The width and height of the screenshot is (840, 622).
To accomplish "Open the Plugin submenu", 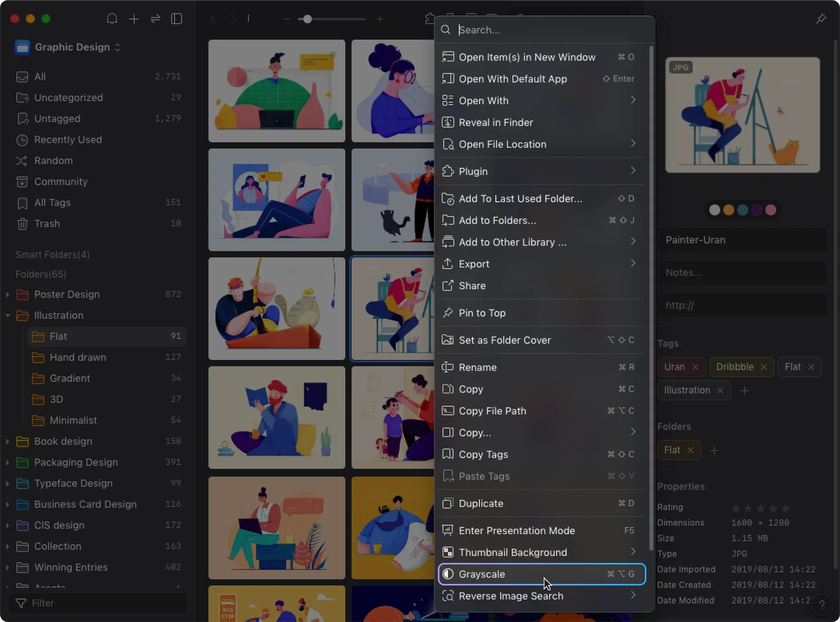I will (541, 171).
